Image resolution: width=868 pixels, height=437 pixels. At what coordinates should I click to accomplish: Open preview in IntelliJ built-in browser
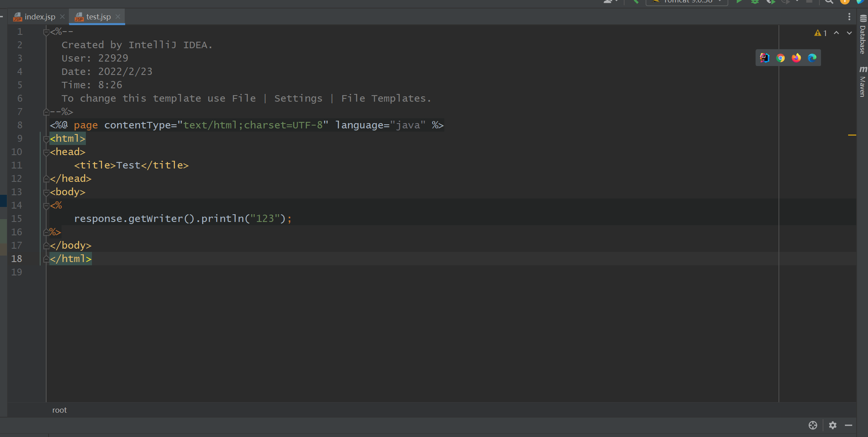[764, 58]
